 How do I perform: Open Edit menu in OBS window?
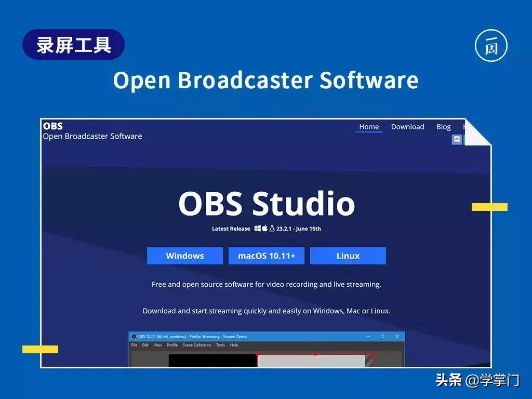tap(145, 345)
